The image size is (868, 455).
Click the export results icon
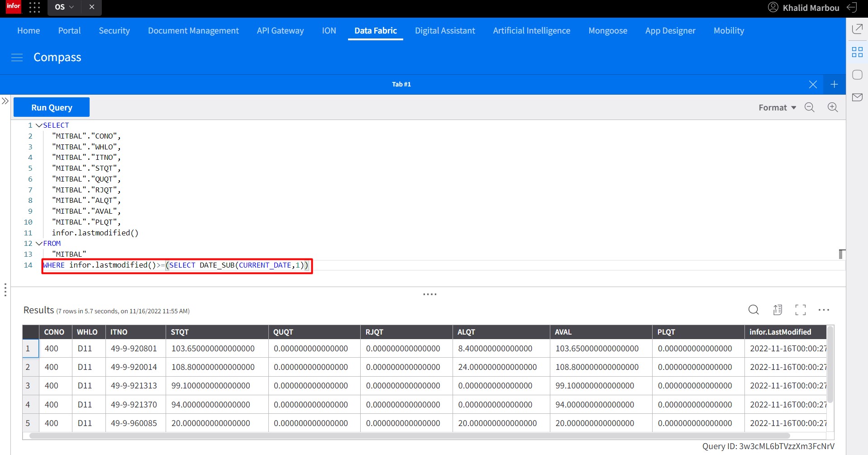click(777, 310)
